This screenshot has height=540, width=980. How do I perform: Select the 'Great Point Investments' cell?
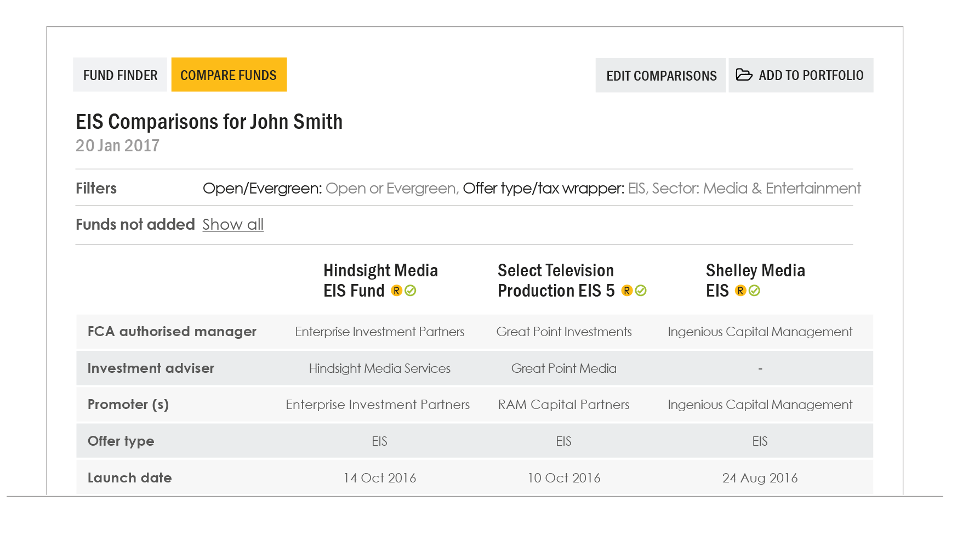tap(564, 332)
